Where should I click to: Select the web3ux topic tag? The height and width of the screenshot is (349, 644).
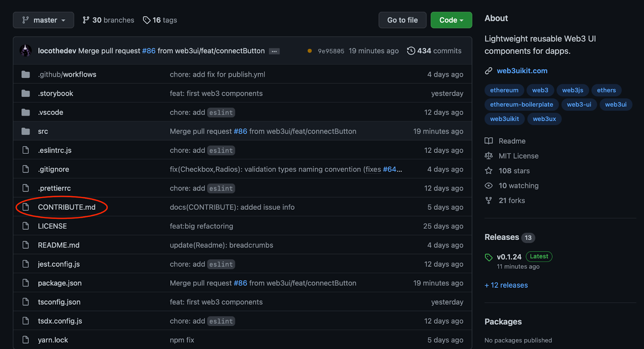(545, 119)
